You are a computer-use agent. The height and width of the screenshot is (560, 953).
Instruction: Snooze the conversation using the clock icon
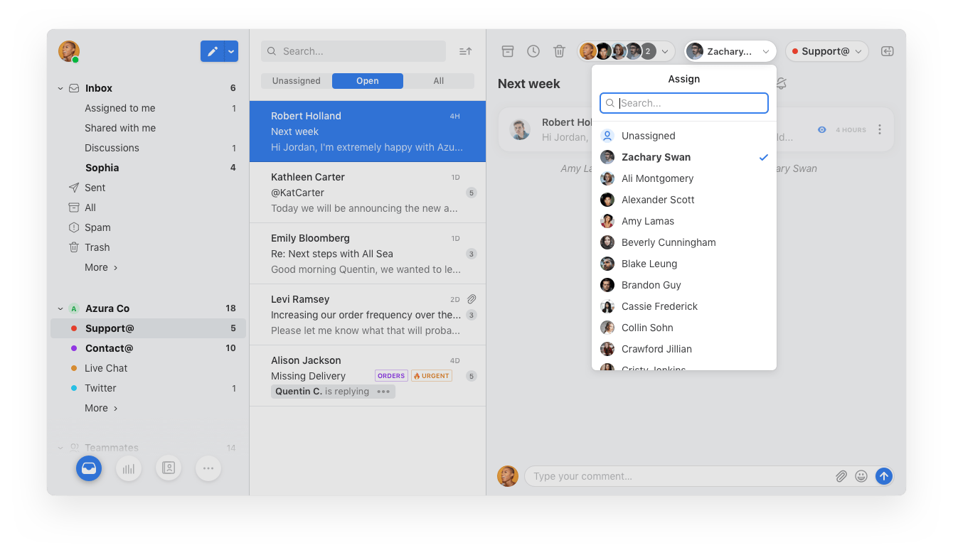533,50
